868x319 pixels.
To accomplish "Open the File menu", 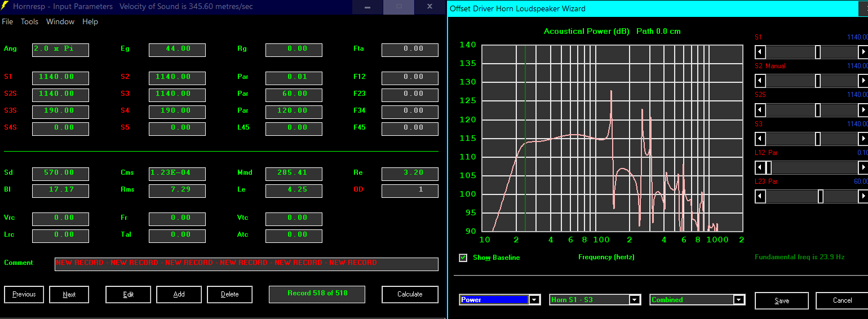I will pyautogui.click(x=7, y=21).
